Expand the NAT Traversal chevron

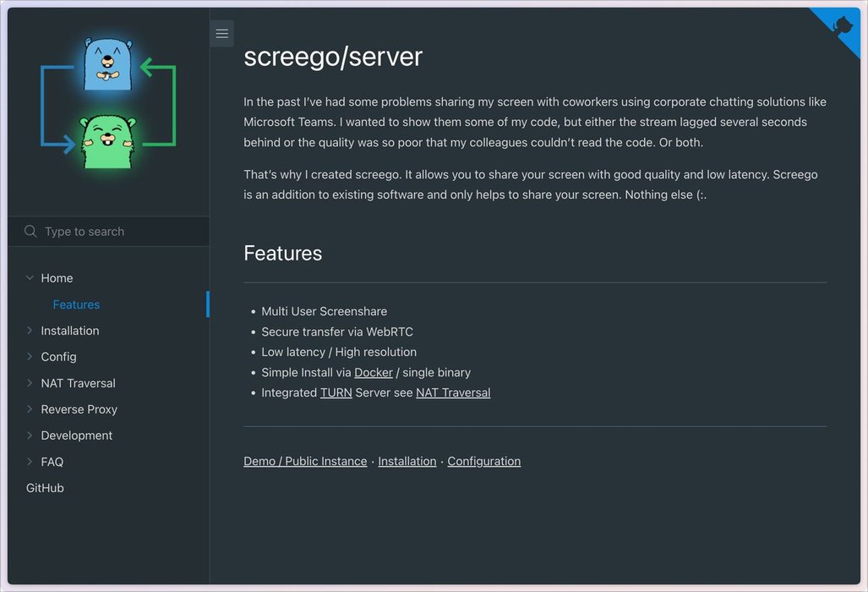click(30, 383)
